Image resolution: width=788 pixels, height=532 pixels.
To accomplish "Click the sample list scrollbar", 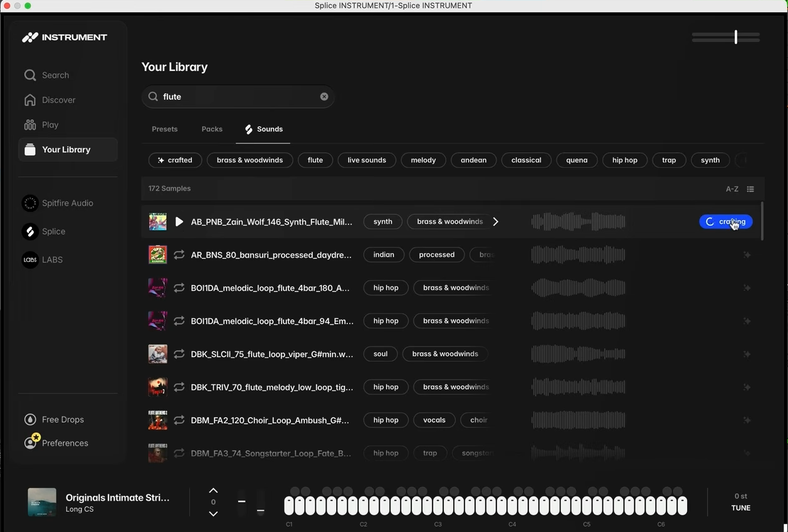I will tap(762, 221).
